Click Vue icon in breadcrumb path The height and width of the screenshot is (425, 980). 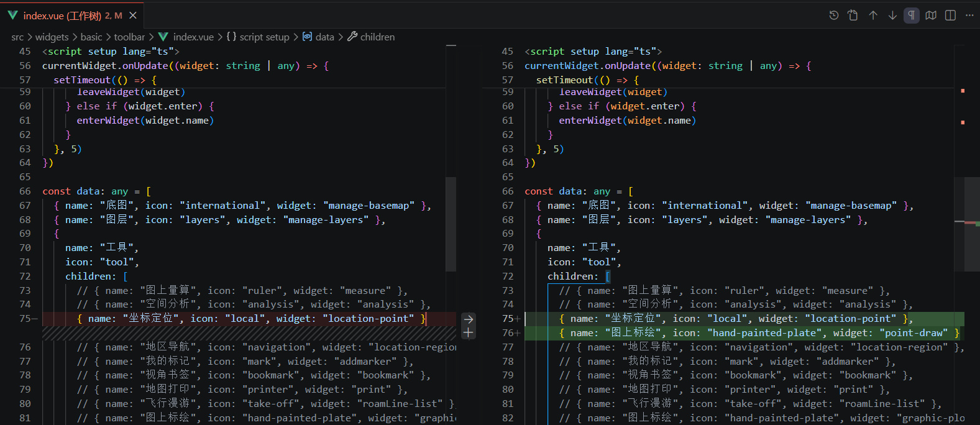pos(163,37)
